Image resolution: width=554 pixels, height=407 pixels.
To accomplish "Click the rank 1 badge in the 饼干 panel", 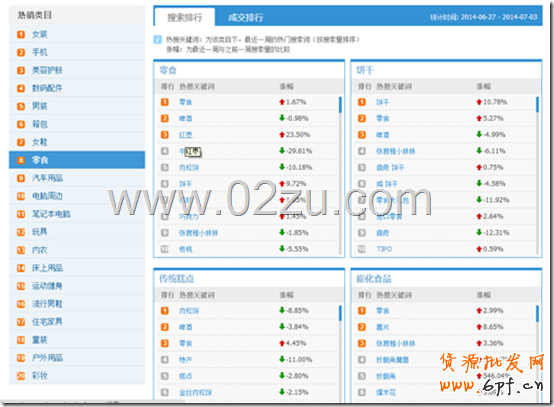I will pos(362,102).
